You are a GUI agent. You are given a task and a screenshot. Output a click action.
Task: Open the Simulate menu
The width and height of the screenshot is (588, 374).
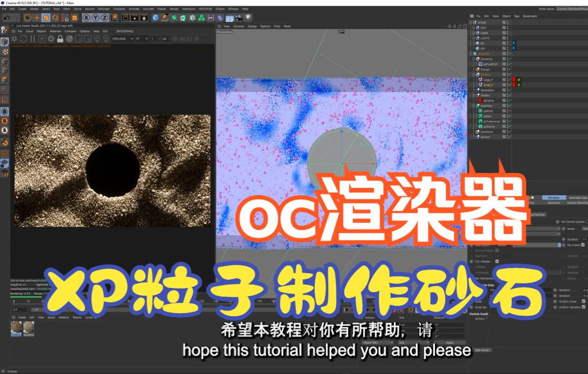149,8
